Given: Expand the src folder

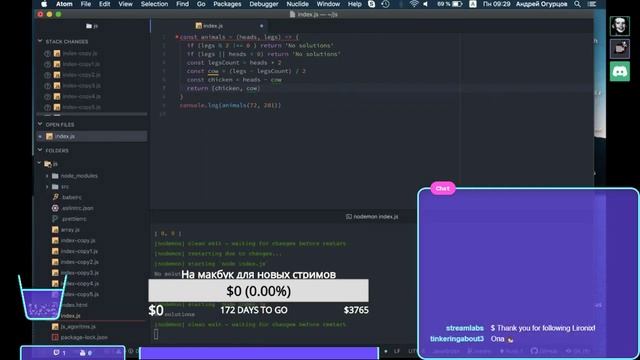Looking at the screenshot, I should coord(47,187).
